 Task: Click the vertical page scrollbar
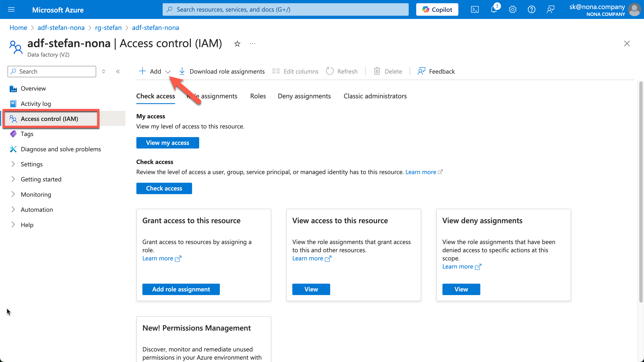tap(640, 190)
